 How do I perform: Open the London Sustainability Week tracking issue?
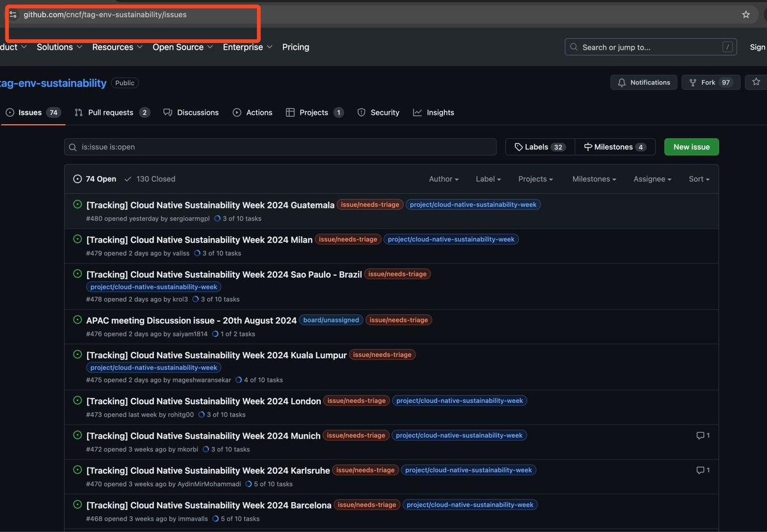pyautogui.click(x=204, y=401)
